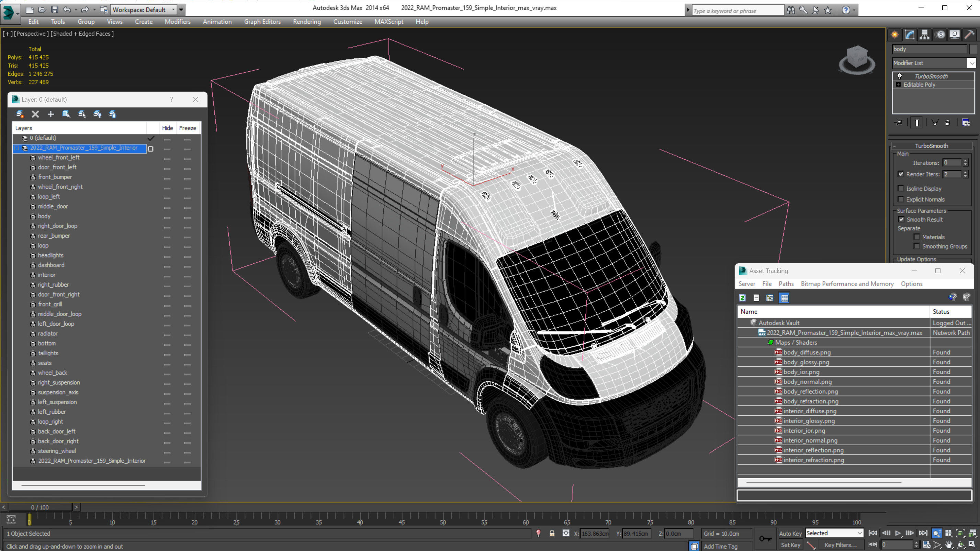The height and width of the screenshot is (551, 980).
Task: Open the Hierarchy command panel tab
Action: [924, 35]
